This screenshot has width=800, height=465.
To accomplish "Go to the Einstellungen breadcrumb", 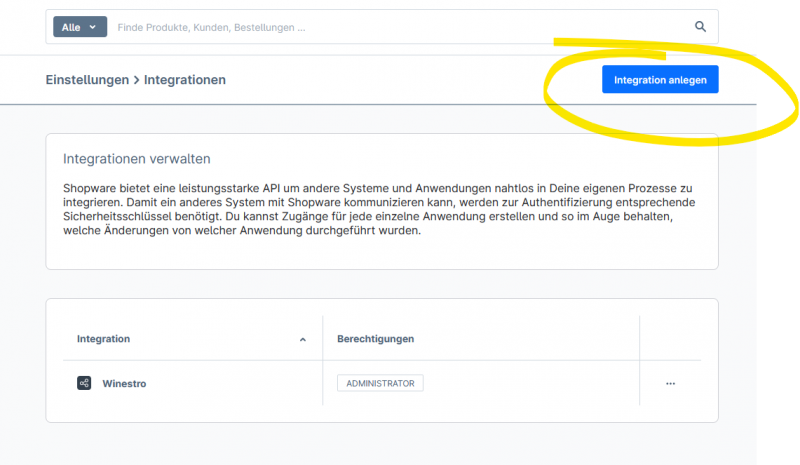I will click(87, 79).
